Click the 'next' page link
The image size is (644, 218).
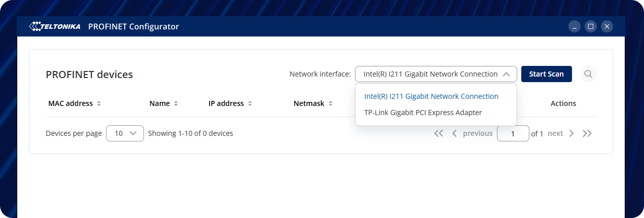555,133
